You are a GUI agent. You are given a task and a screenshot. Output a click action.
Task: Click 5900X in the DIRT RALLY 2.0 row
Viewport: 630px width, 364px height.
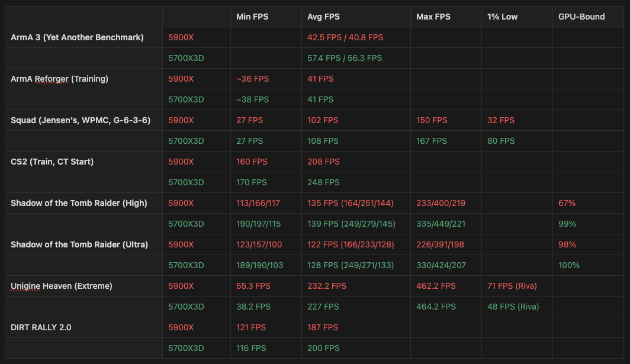click(x=181, y=327)
